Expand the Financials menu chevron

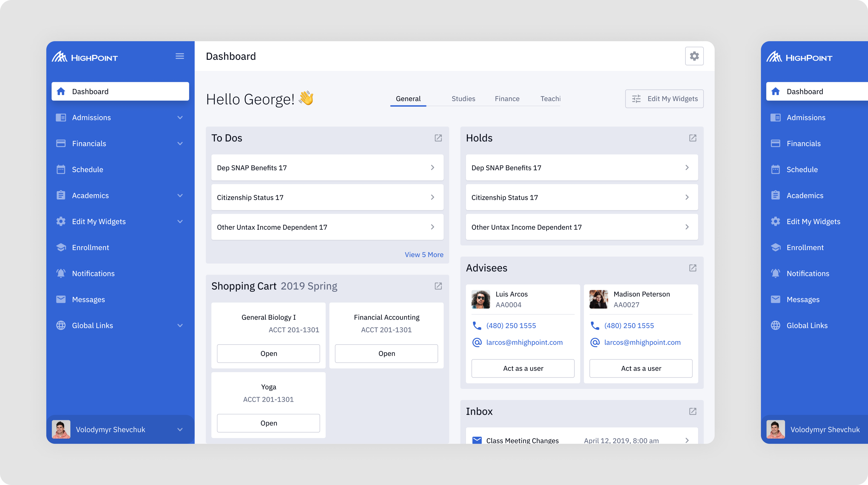180,143
